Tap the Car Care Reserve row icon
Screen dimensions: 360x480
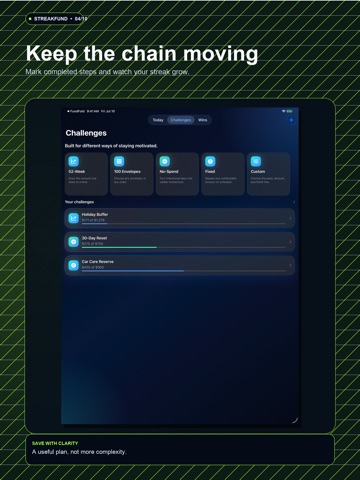point(73,265)
